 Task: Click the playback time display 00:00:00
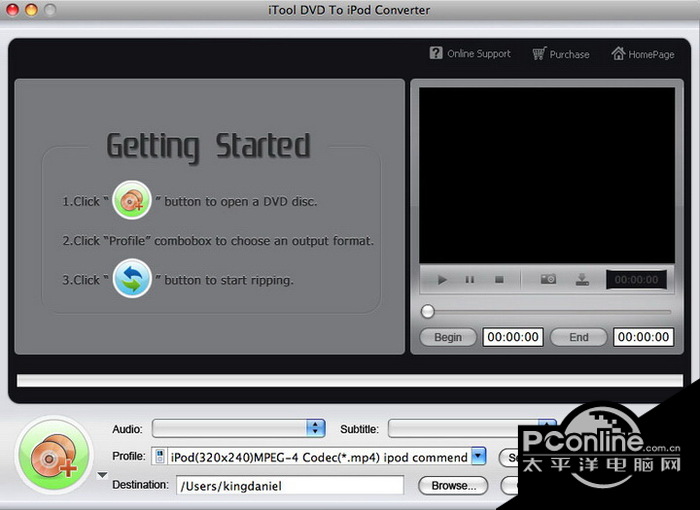(636, 280)
